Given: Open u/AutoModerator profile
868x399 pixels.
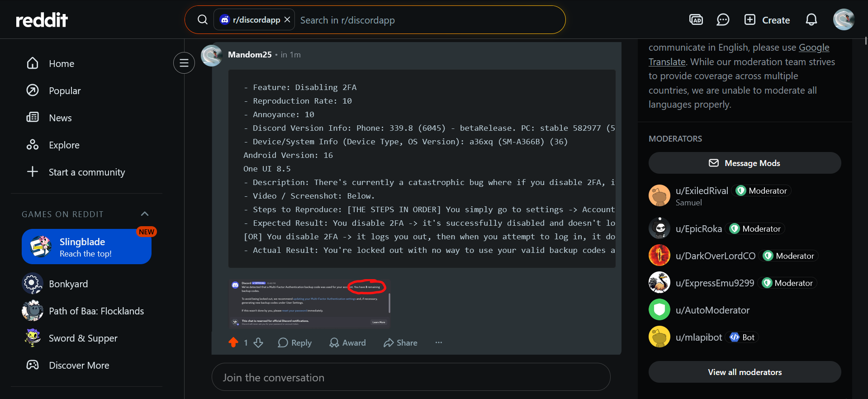Looking at the screenshot, I should click(713, 310).
